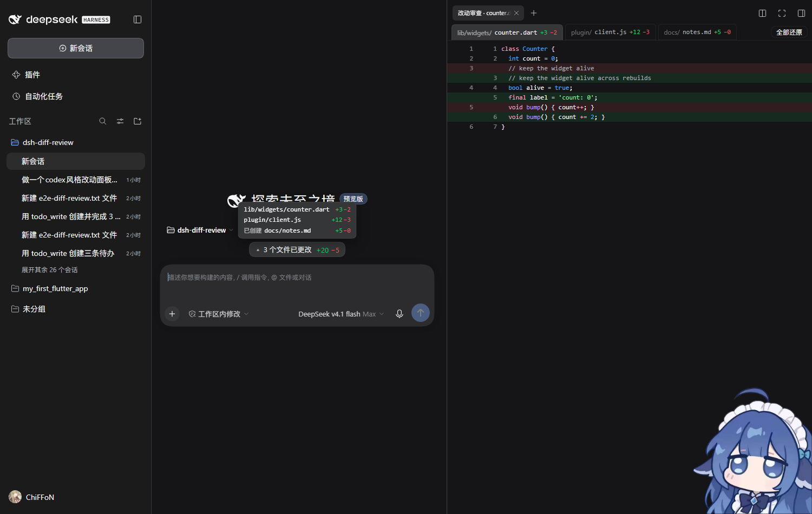The width and height of the screenshot is (812, 514).
Task: Open workspace filter settings icon
Action: 120,121
